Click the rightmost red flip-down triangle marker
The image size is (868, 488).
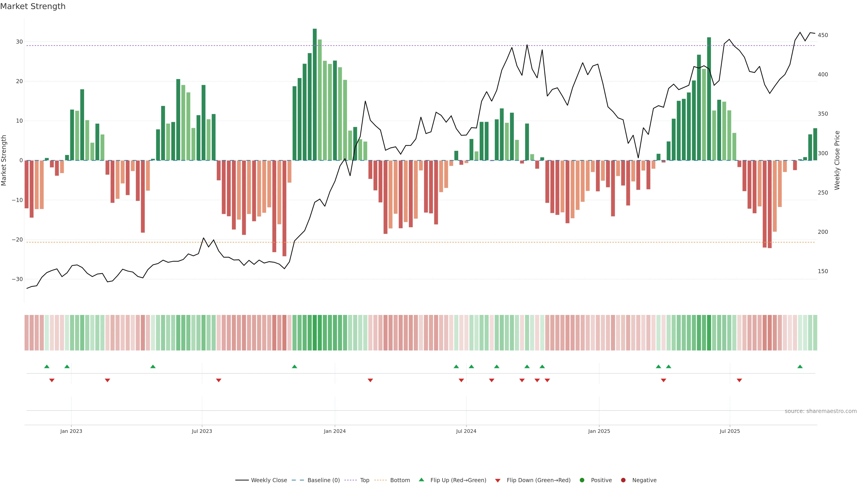coord(739,380)
